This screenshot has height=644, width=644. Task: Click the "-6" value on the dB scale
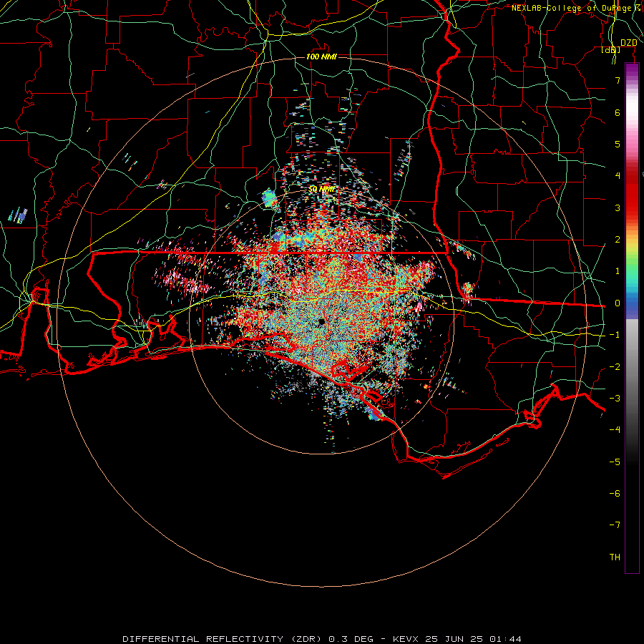615,494
